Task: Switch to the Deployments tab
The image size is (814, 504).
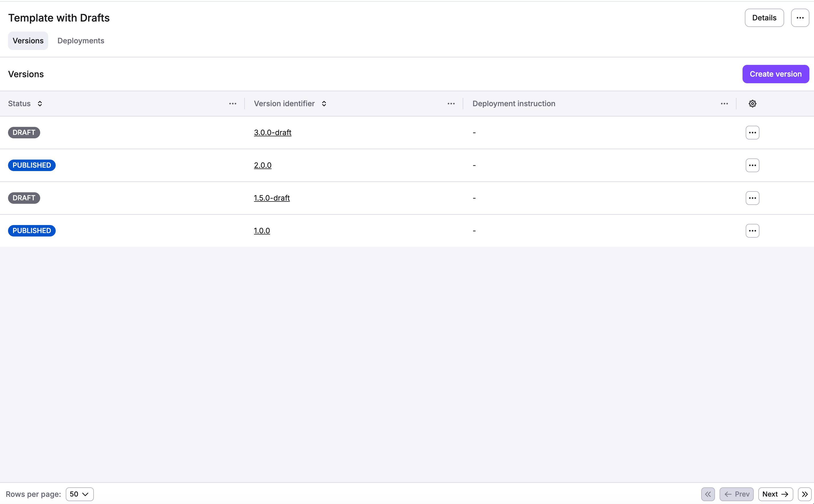Action: (81, 41)
